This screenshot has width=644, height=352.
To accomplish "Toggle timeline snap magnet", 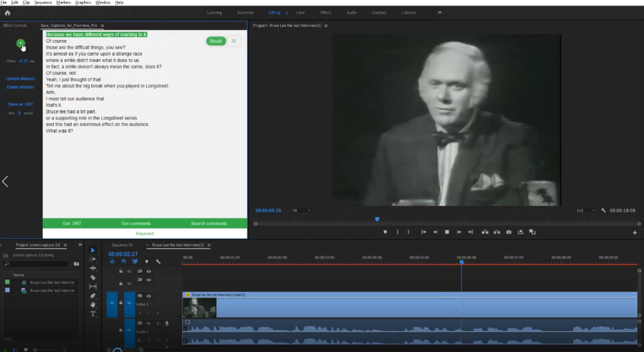I will coord(123,262).
